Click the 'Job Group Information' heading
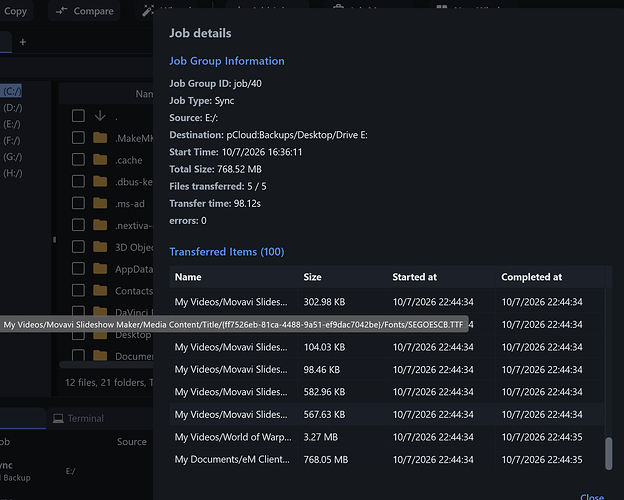 (x=227, y=61)
